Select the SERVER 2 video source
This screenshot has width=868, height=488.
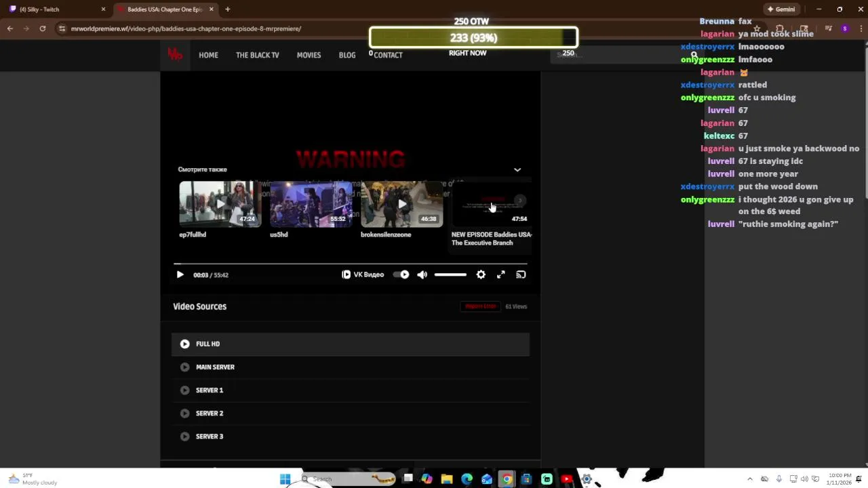pos(350,413)
